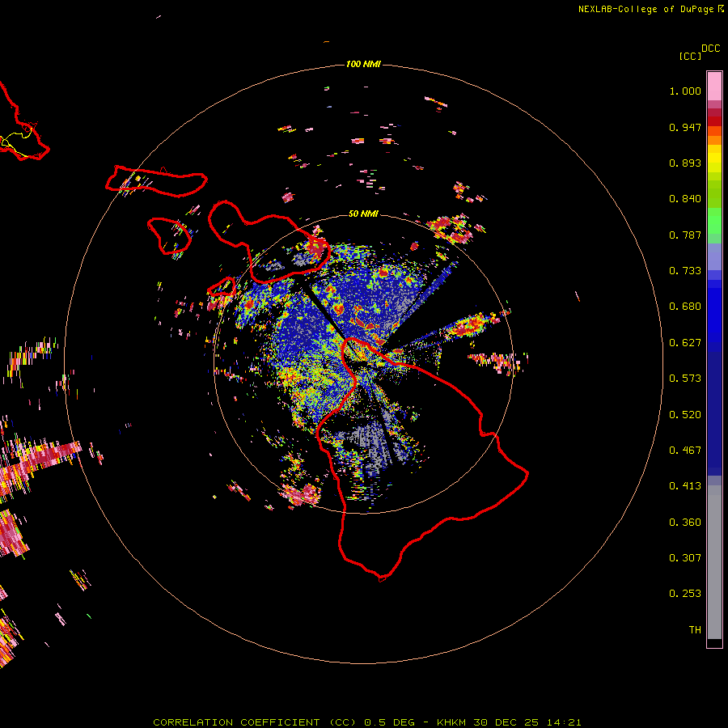Click the 0.893 legend value
The height and width of the screenshot is (728, 728).
[x=685, y=163]
